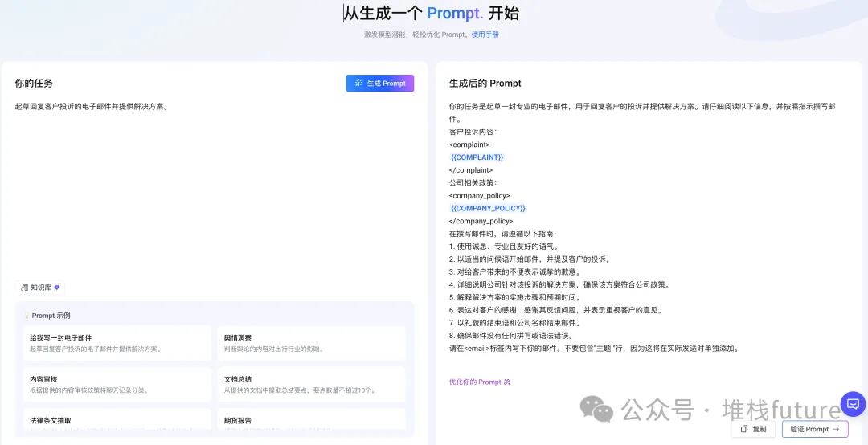Select the 内容审核 example card
Viewport: 868px width, 445px height.
pos(117,384)
